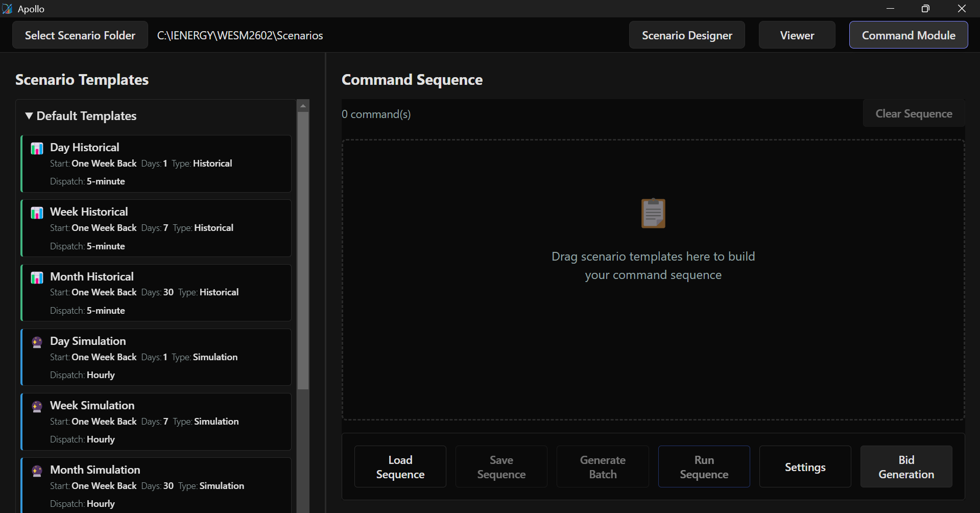Open Bid Generation

[906, 466]
